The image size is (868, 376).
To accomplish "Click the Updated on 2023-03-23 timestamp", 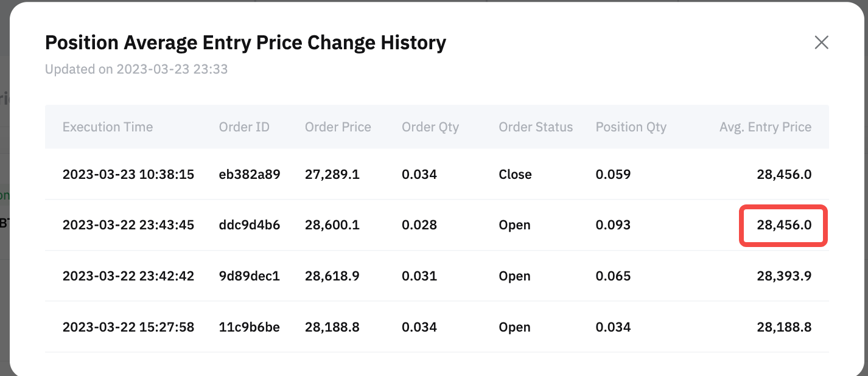I will tap(136, 69).
